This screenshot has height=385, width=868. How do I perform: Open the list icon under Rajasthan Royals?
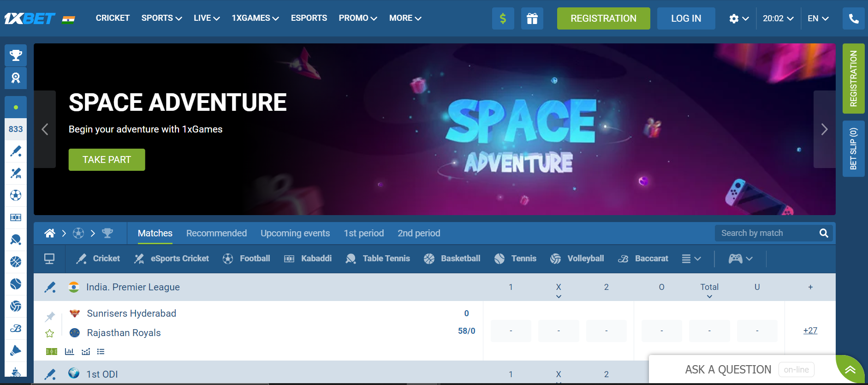pyautogui.click(x=101, y=352)
